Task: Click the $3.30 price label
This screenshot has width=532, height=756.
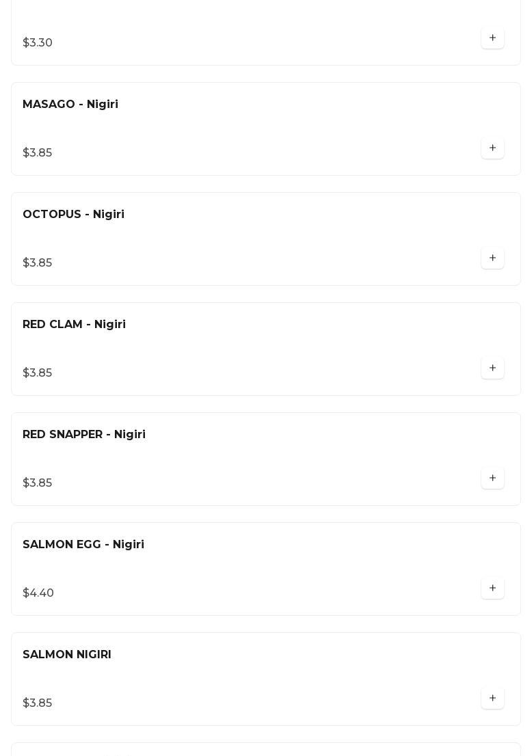Action: tap(38, 43)
